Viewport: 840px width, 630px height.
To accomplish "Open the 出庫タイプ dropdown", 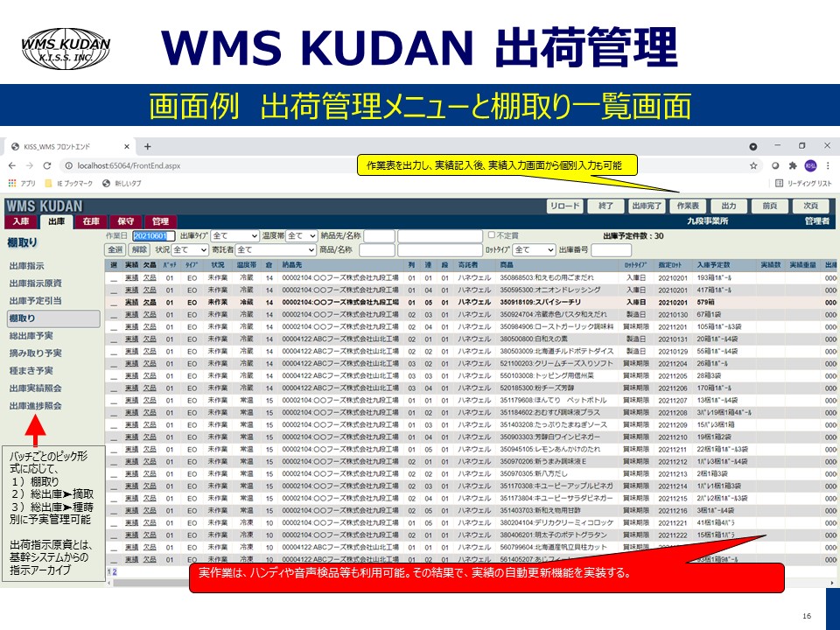I will click(234, 235).
